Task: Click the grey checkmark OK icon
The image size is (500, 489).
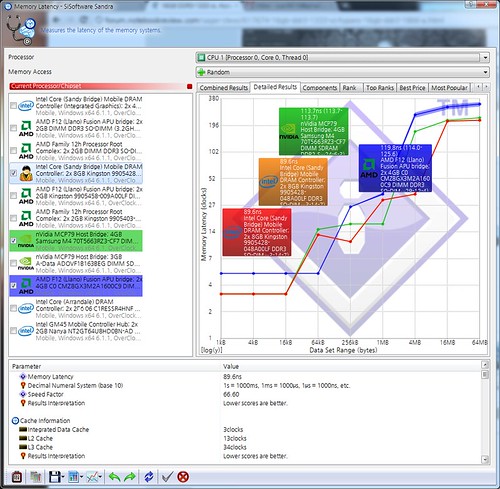Action: (x=167, y=477)
